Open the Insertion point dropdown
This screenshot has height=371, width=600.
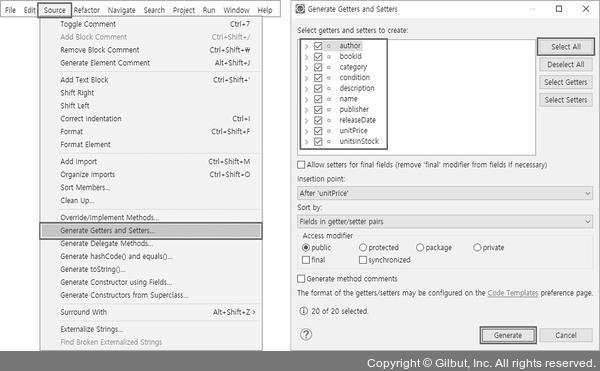(445, 193)
